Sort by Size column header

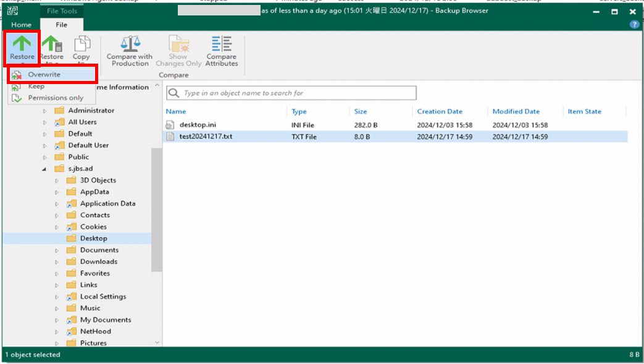point(361,111)
